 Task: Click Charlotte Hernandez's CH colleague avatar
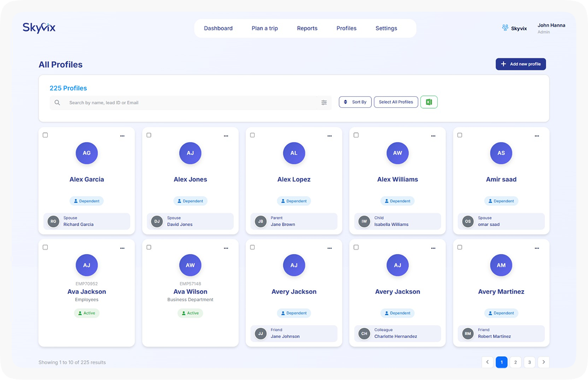(364, 333)
